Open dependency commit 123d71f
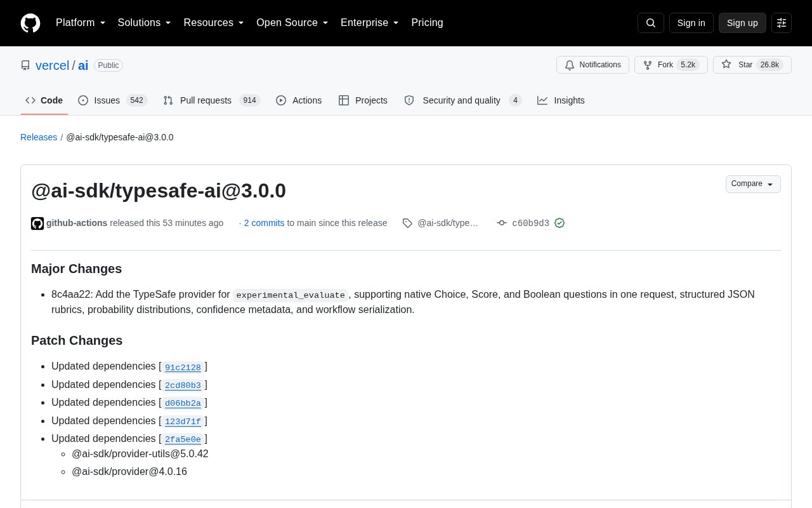This screenshot has width=812, height=508. (x=183, y=422)
